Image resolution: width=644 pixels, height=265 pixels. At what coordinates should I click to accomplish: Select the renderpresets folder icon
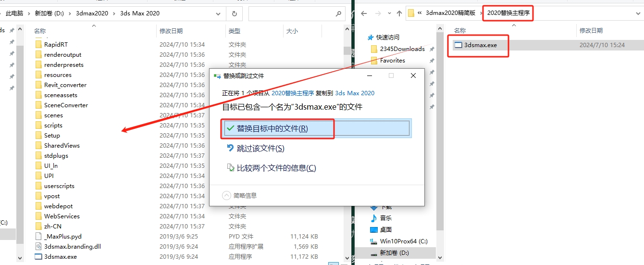click(39, 64)
